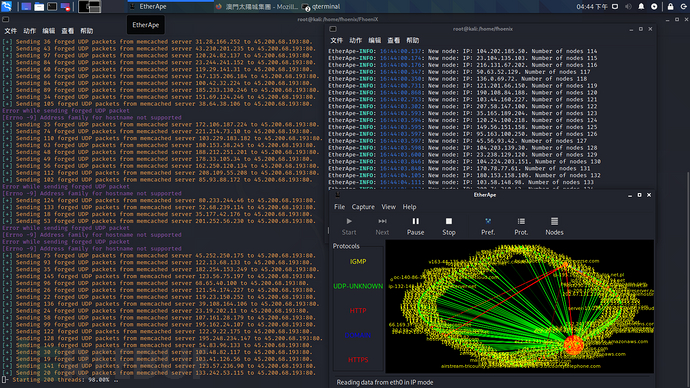Viewport: 690px width, 388px height.
Task: Open 文件 menu in the right terminal
Action: [x=336, y=40]
